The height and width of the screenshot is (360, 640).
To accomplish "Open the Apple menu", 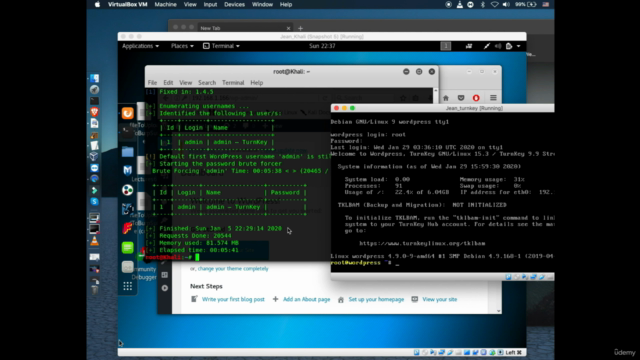I will click(97, 4).
